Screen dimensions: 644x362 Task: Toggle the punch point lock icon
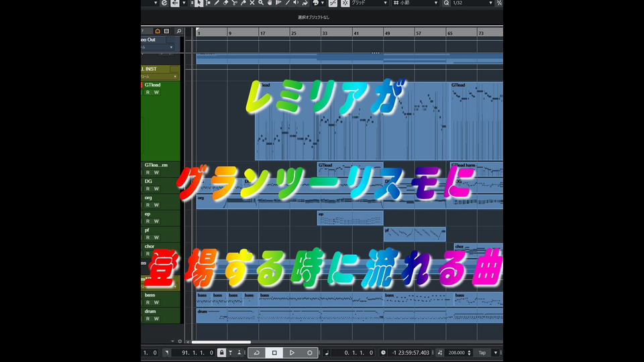pos(222,353)
